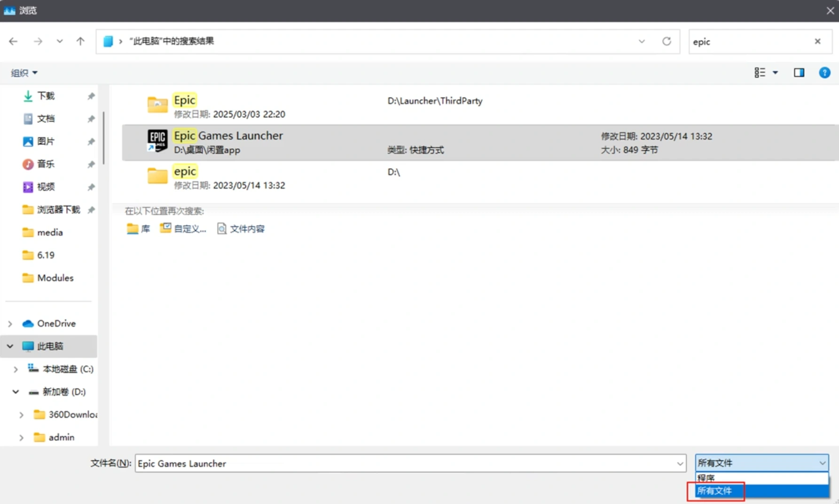Collapse the 新加卷 (D:) node
The width and height of the screenshot is (839, 504).
pos(16,392)
